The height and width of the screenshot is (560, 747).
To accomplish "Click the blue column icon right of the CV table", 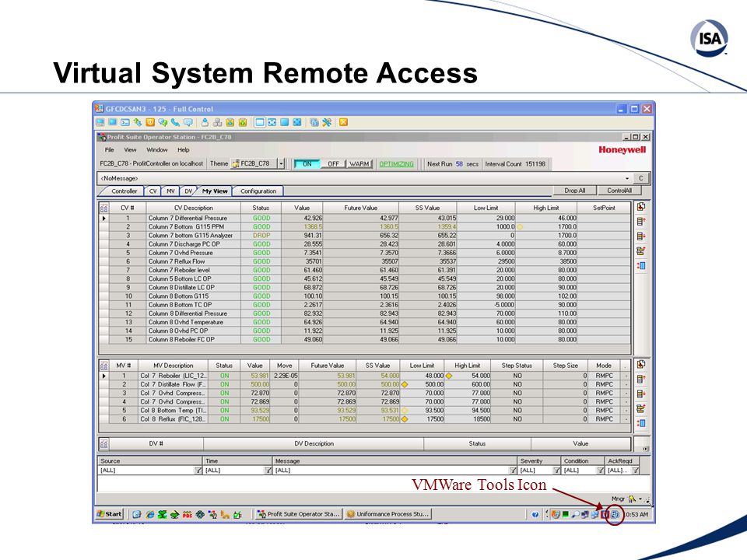I will (x=641, y=266).
